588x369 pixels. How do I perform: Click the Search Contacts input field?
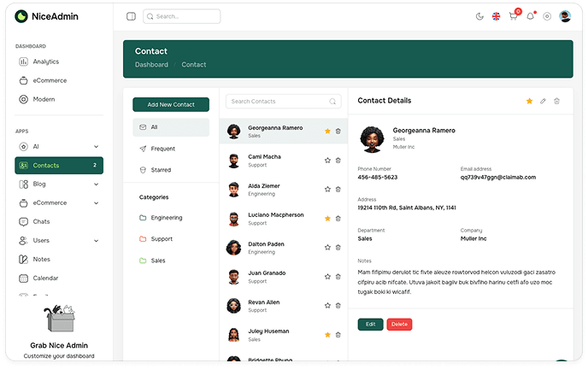pyautogui.click(x=278, y=102)
